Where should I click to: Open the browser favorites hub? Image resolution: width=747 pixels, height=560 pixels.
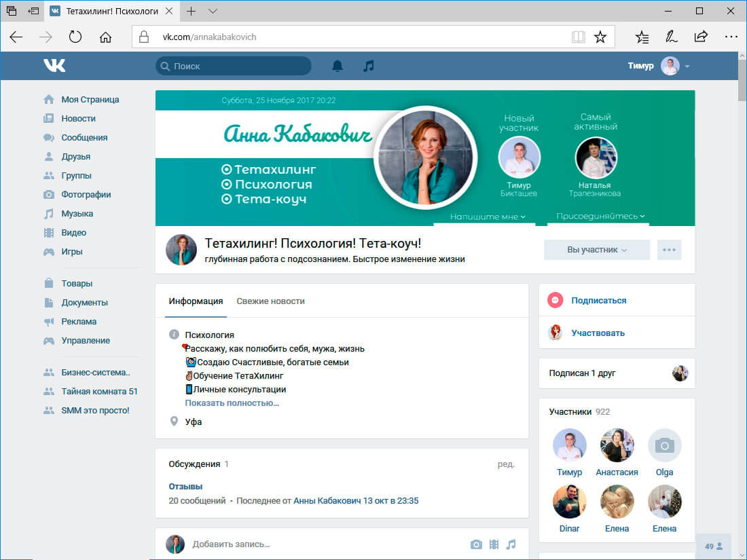click(642, 37)
